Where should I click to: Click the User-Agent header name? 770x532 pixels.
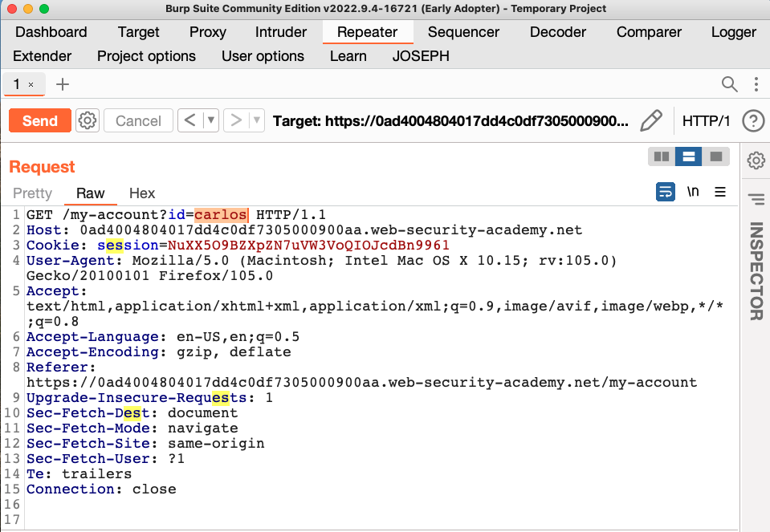(x=70, y=261)
